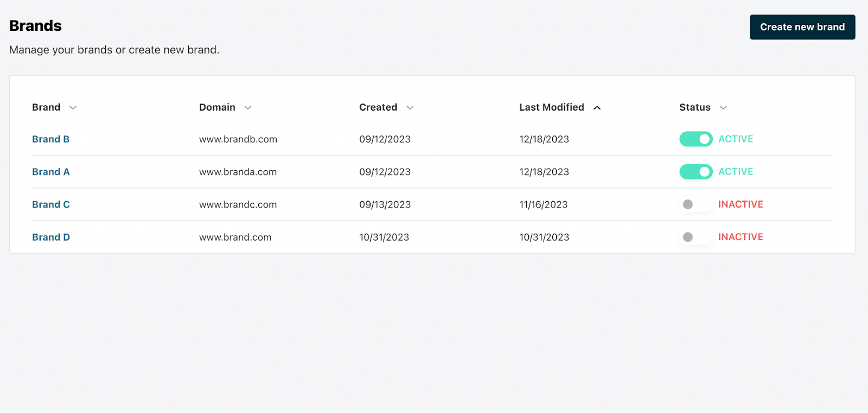Activate Brand D using its toggle
Image resolution: width=868 pixels, height=413 pixels.
(x=696, y=237)
